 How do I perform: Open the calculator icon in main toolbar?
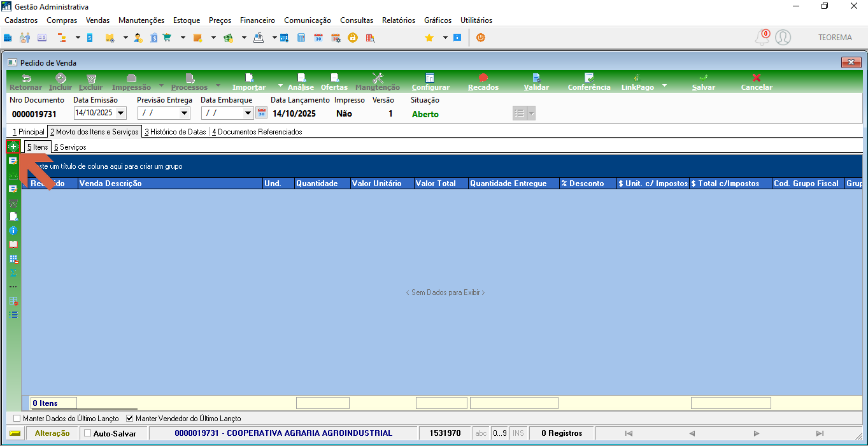301,38
